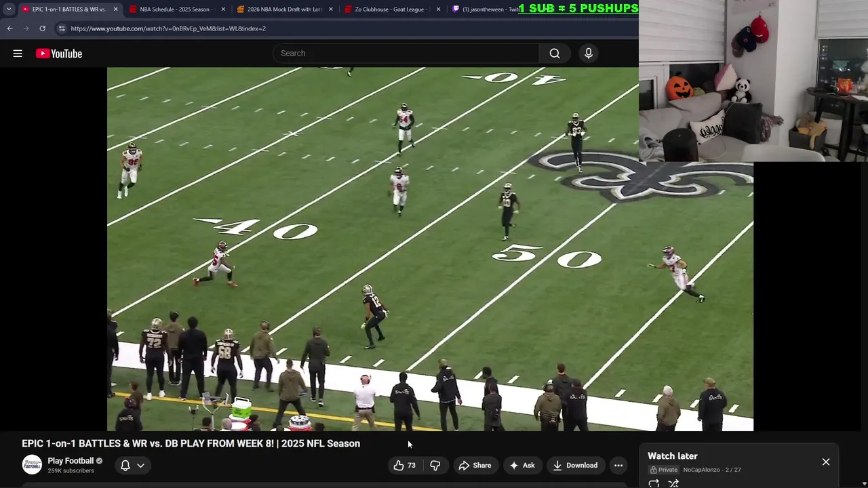
Task: Click the YouTube URL address bar
Action: click(x=346, y=28)
